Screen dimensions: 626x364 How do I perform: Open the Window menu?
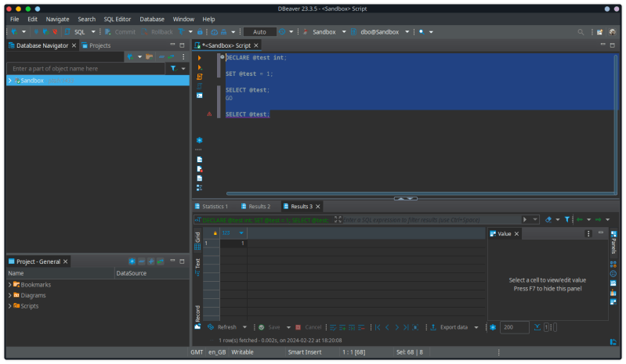tap(183, 19)
